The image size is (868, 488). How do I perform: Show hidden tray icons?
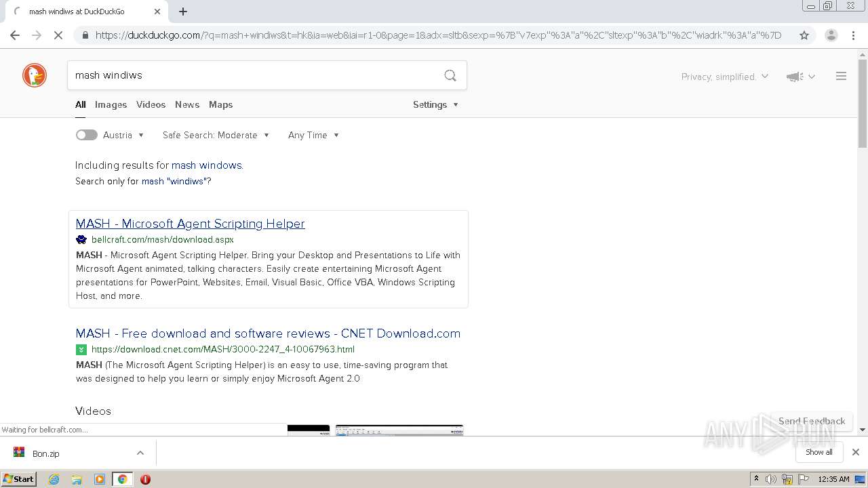tap(756, 479)
